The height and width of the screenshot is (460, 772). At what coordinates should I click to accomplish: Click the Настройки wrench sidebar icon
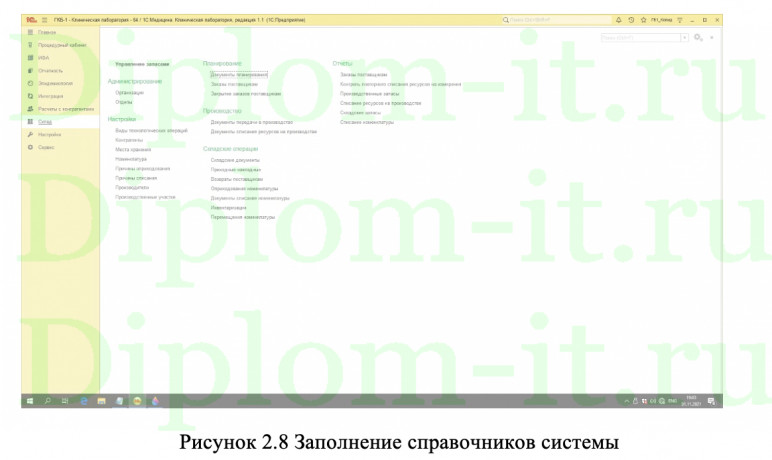click(30, 134)
